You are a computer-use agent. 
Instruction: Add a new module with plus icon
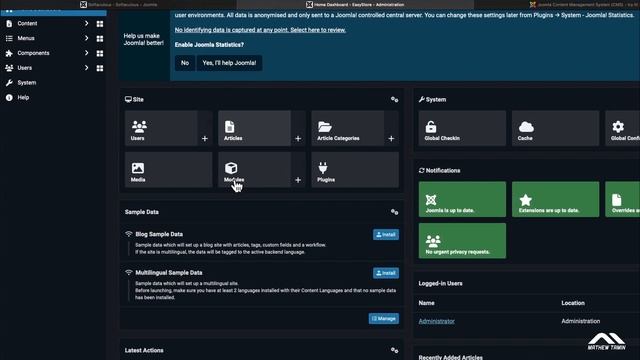tap(298, 180)
